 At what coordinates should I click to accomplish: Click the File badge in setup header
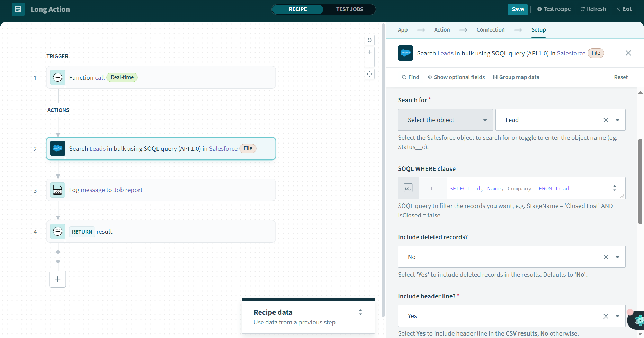tap(596, 53)
